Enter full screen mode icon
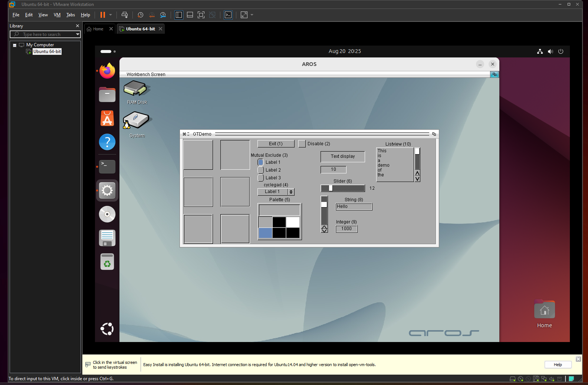This screenshot has width=588, height=385. 201,15
